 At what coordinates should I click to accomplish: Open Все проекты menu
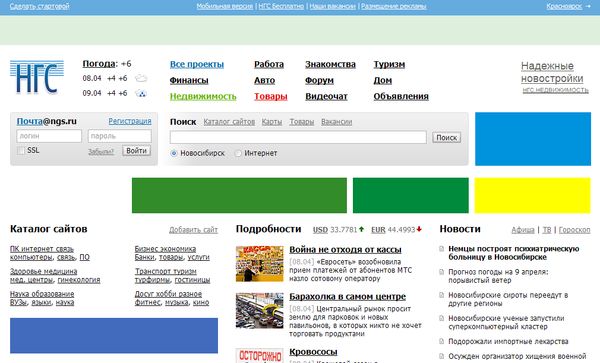[197, 64]
